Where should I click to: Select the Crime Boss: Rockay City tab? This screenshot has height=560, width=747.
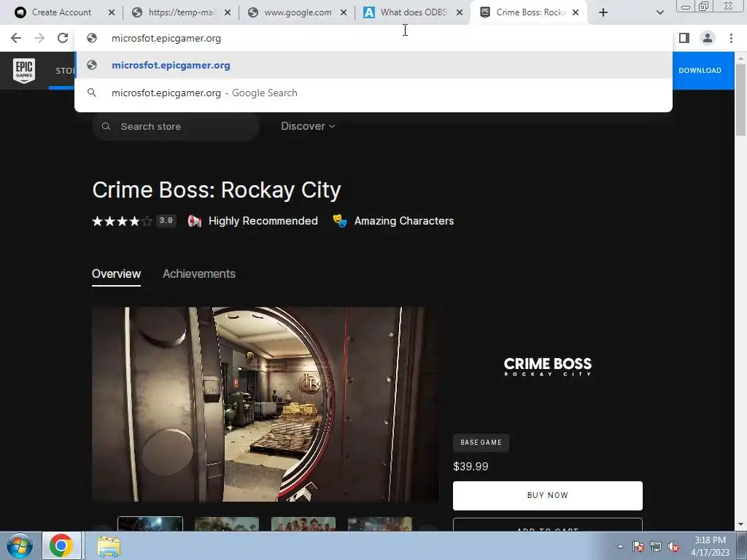coord(530,12)
